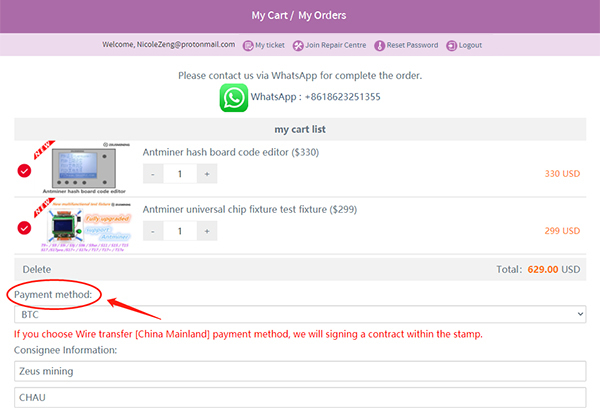Uncheck the hash board code editor item
The width and height of the screenshot is (600, 410).
coord(24,171)
